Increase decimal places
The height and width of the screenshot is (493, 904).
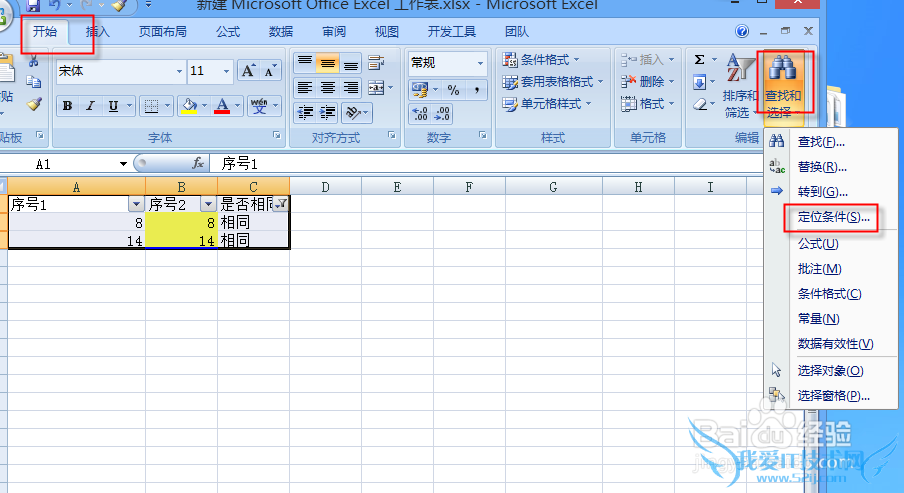420,114
